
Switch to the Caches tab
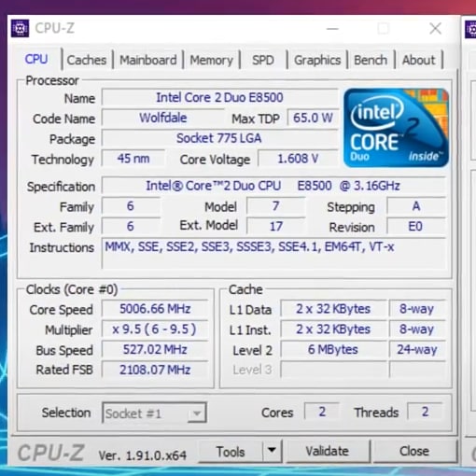tap(87, 60)
